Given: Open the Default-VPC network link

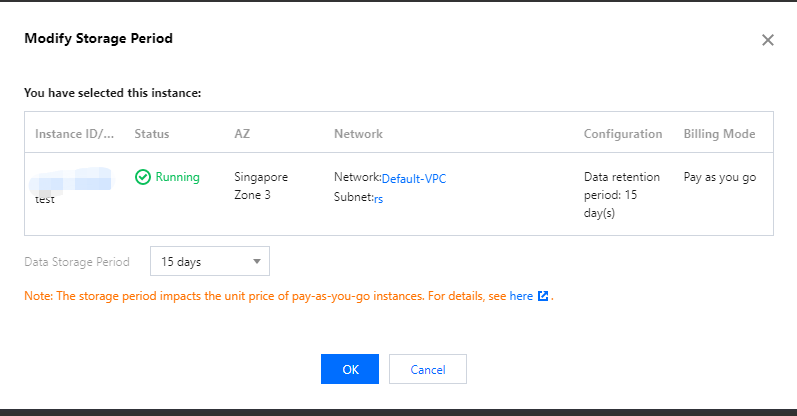Looking at the screenshot, I should click(x=414, y=178).
